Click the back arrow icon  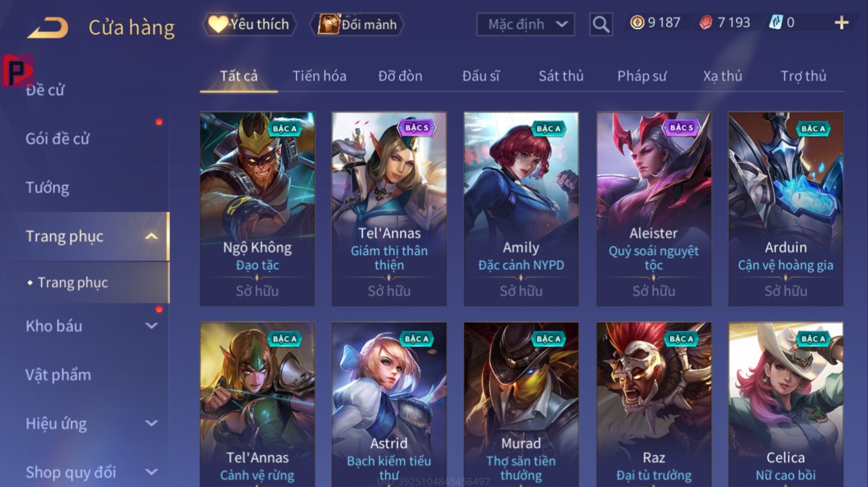coord(48,28)
